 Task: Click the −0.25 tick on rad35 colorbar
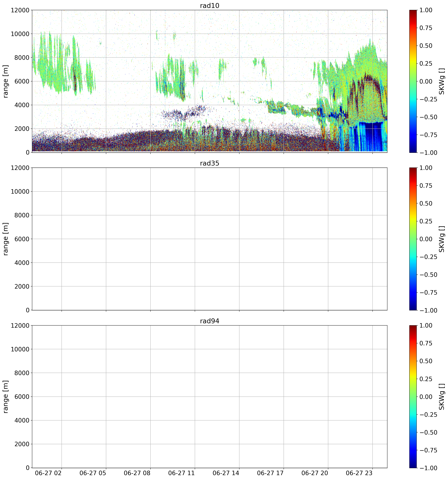[428, 257]
